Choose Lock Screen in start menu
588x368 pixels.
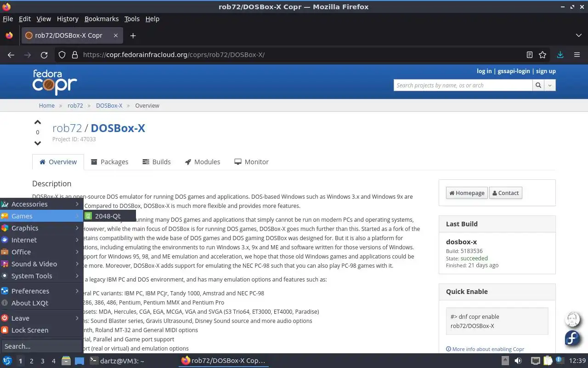click(41, 330)
